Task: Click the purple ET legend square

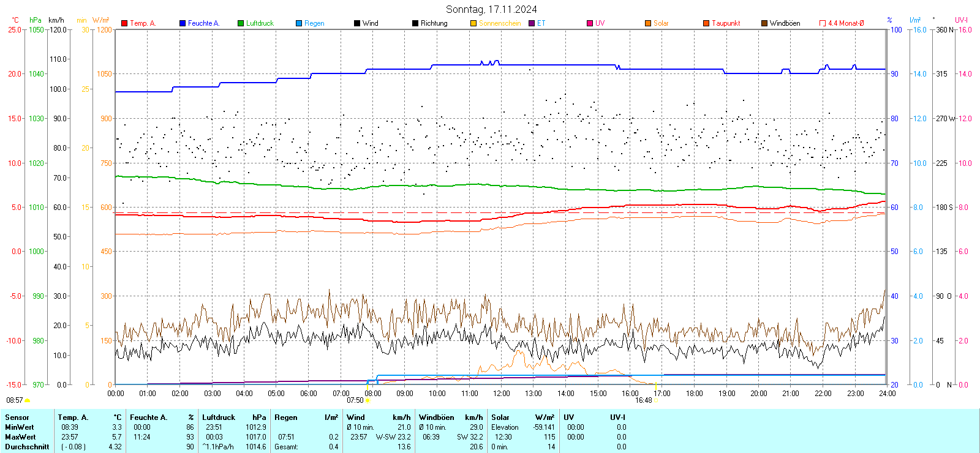Action: [x=532, y=23]
